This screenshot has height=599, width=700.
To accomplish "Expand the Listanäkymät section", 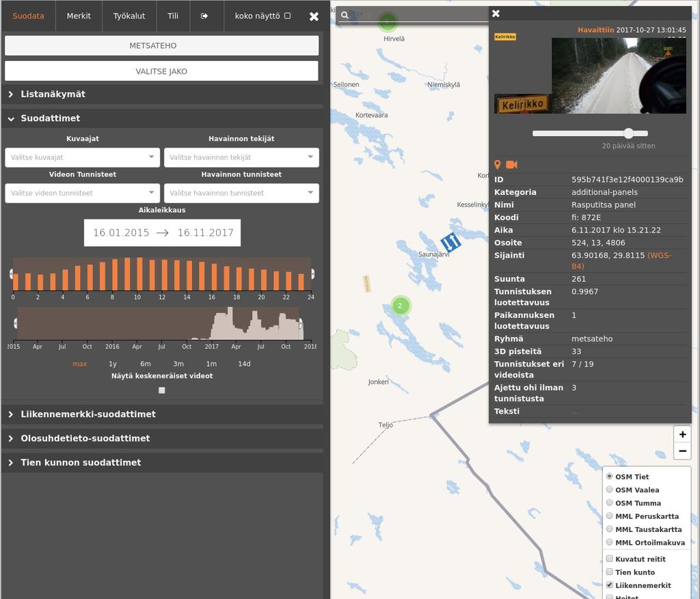I will pos(162,94).
